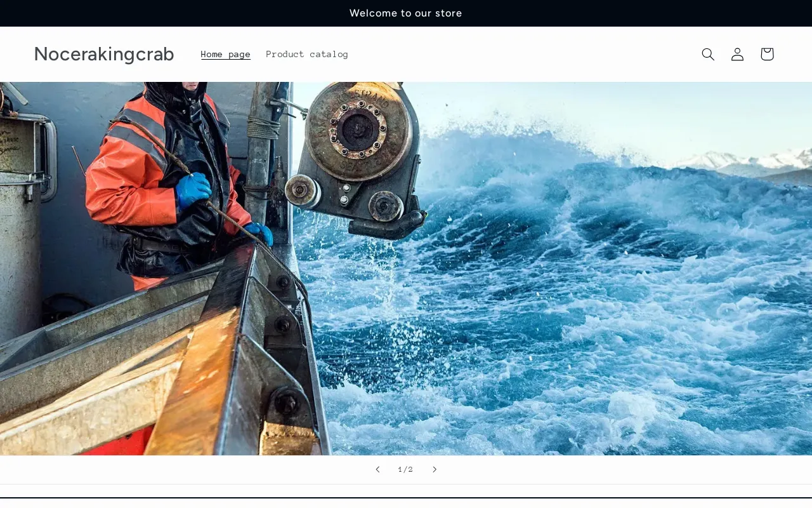Image resolution: width=812 pixels, height=508 pixels.
Task: Select the magnifier icon in the header
Action: (x=707, y=54)
